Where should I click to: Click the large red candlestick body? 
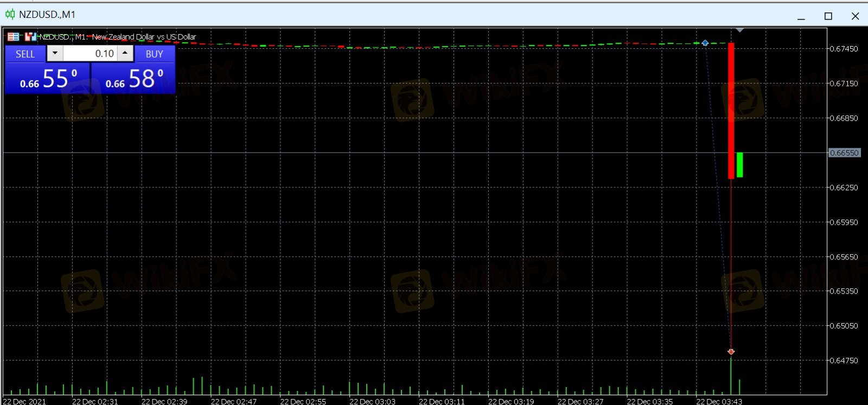(x=731, y=110)
